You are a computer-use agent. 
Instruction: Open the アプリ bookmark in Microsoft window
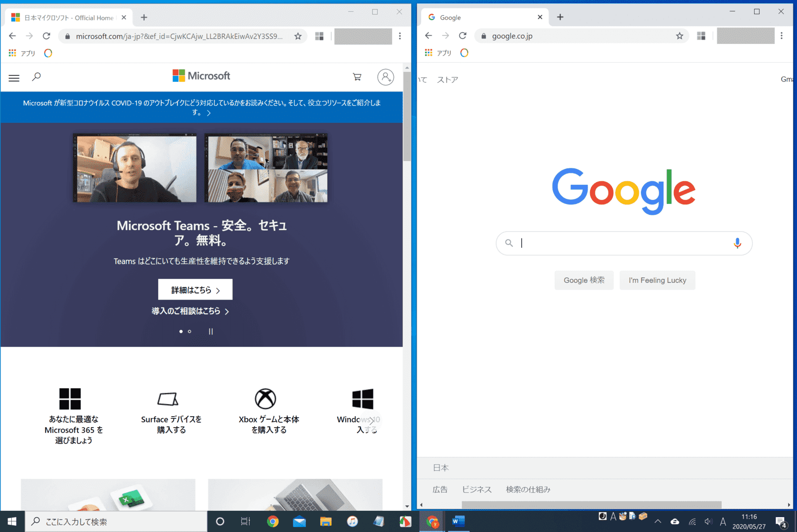pyautogui.click(x=22, y=53)
